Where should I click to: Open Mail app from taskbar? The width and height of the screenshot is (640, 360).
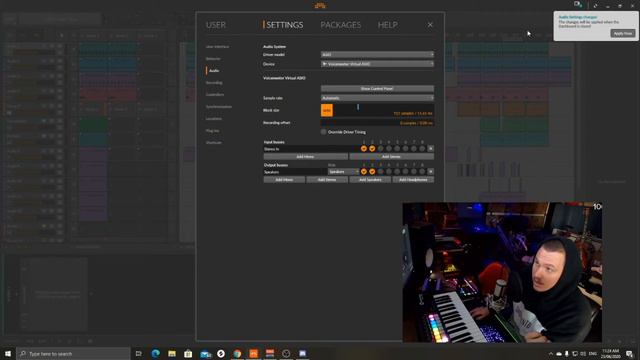205,354
